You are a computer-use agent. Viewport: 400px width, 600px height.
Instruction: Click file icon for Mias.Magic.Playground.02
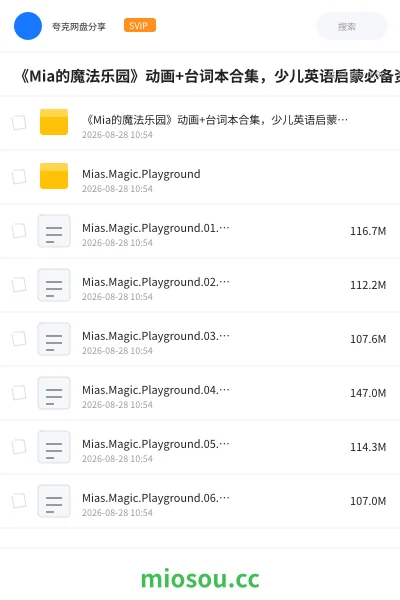(54, 285)
